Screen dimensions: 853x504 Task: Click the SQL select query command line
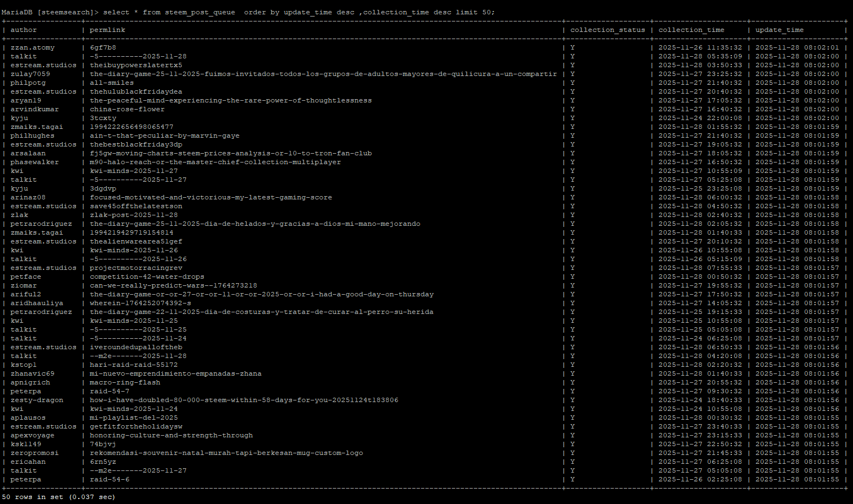point(248,12)
